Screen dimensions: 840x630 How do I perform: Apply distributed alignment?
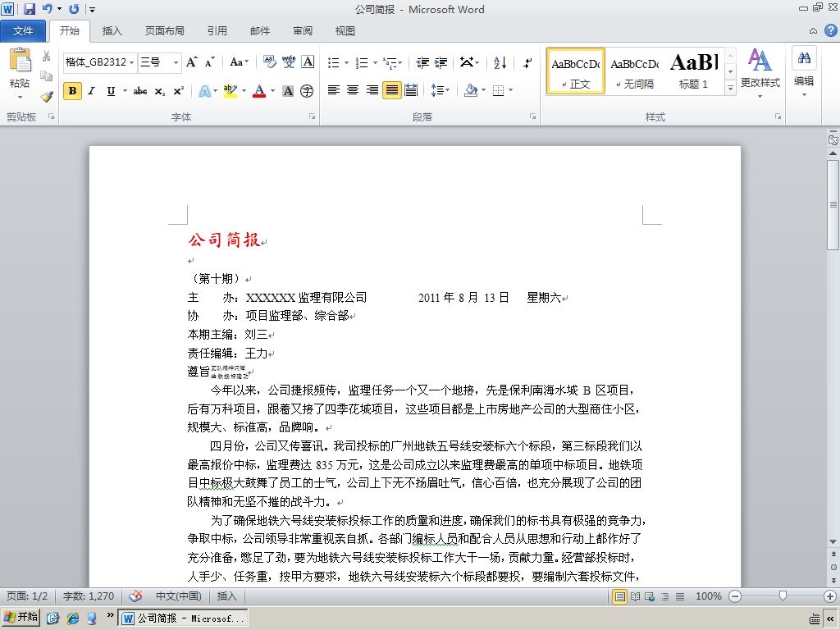click(x=411, y=90)
